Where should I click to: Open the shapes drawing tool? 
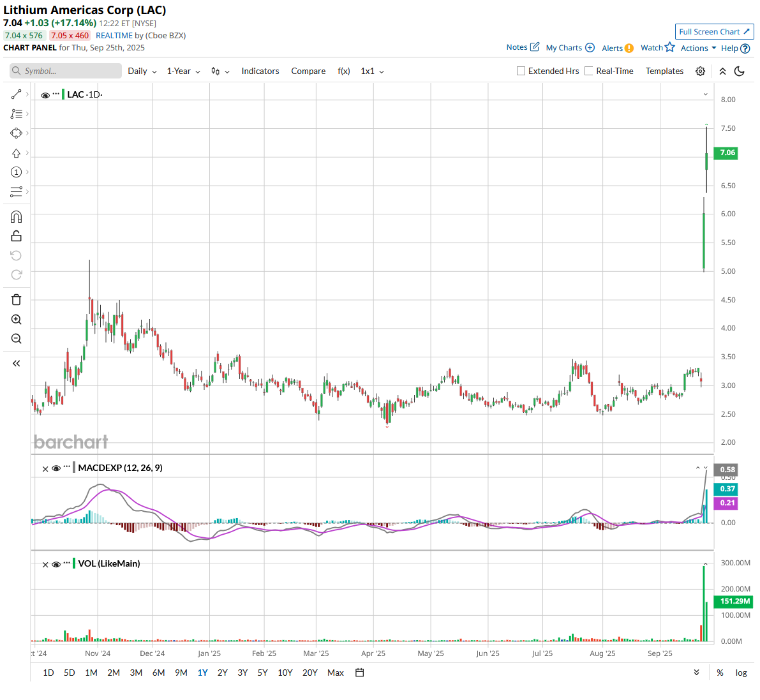click(x=16, y=133)
